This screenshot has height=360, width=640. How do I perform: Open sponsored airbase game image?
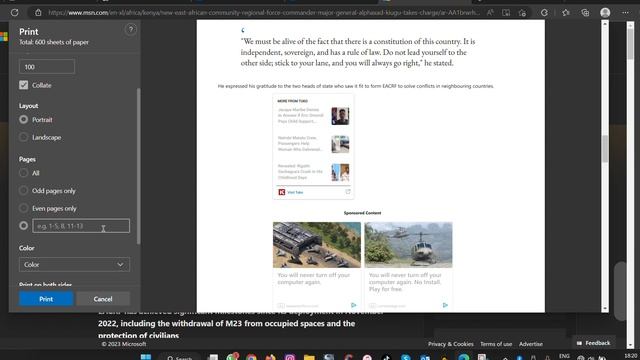[317, 245]
